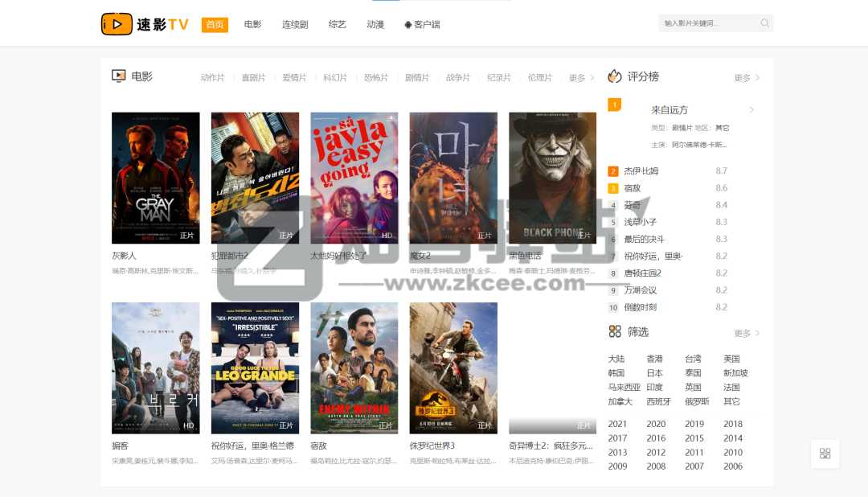Switch to the 连续剧 tab
The width and height of the screenshot is (868, 497).
tap(296, 24)
